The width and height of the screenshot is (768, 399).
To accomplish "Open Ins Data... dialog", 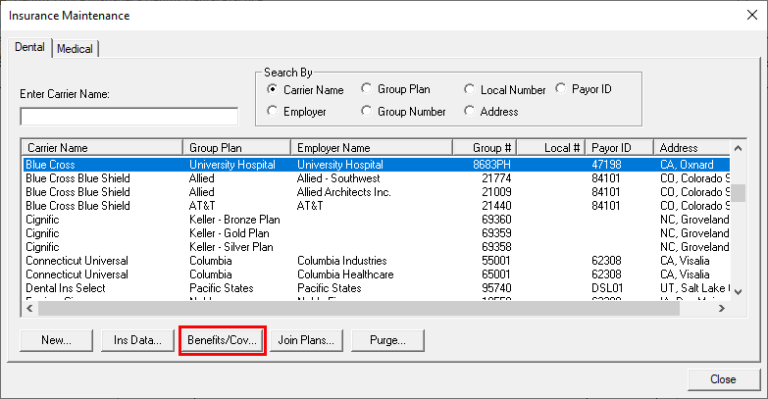I will pos(138,340).
